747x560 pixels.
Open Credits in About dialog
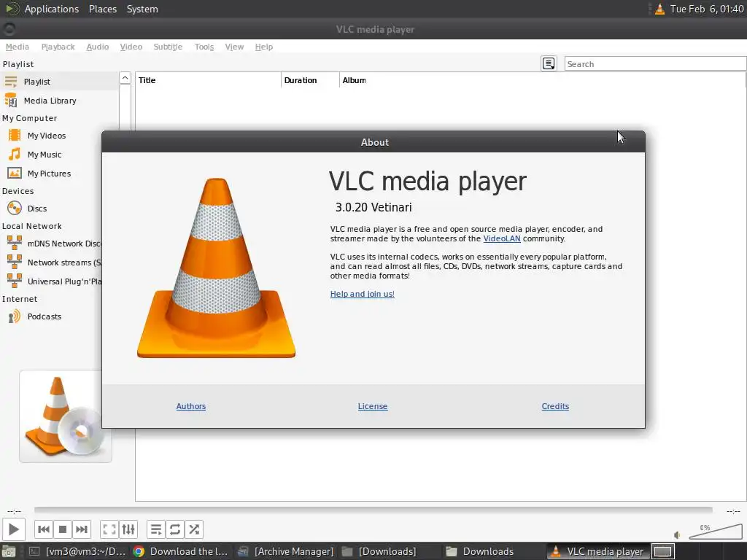(x=555, y=406)
